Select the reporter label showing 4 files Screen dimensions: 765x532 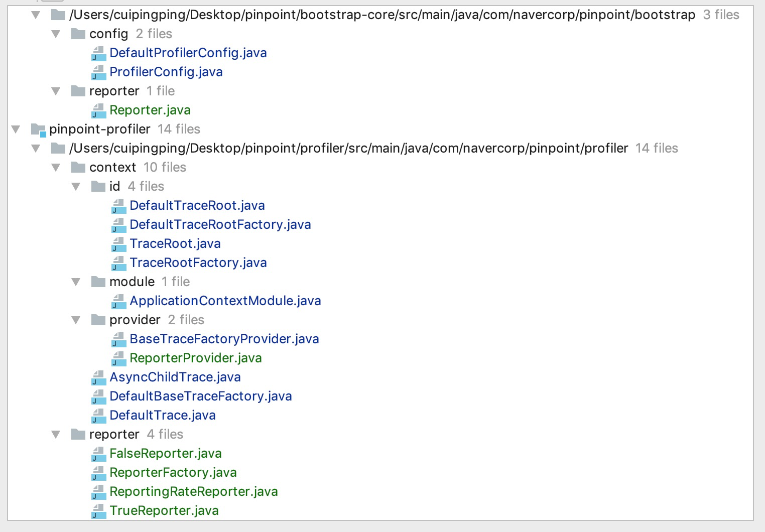coord(114,434)
